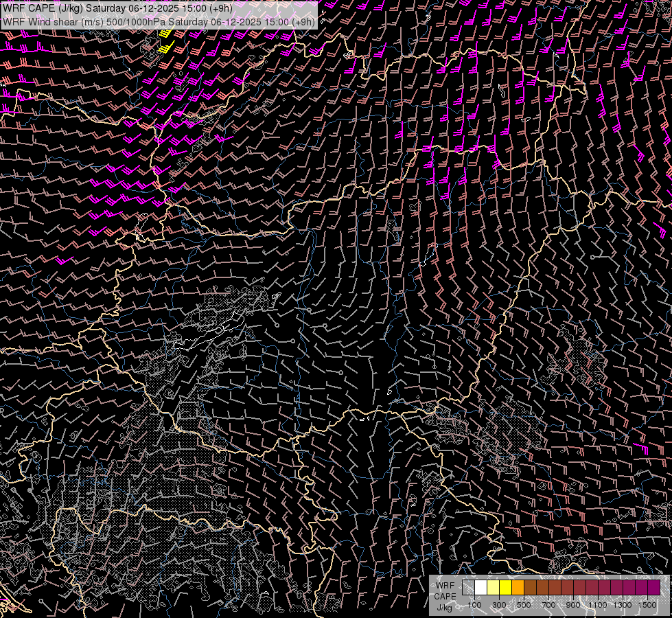
Task: Click the 500 legend label
Action: pos(524,605)
